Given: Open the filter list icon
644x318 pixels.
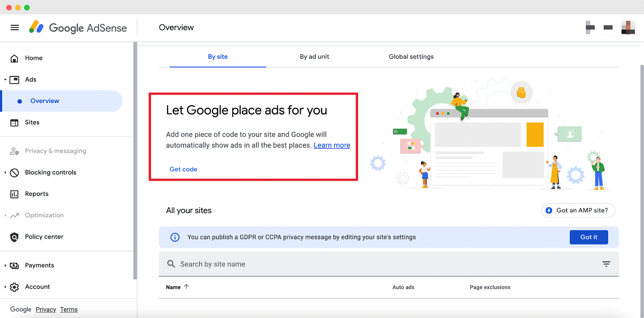Looking at the screenshot, I should (606, 264).
